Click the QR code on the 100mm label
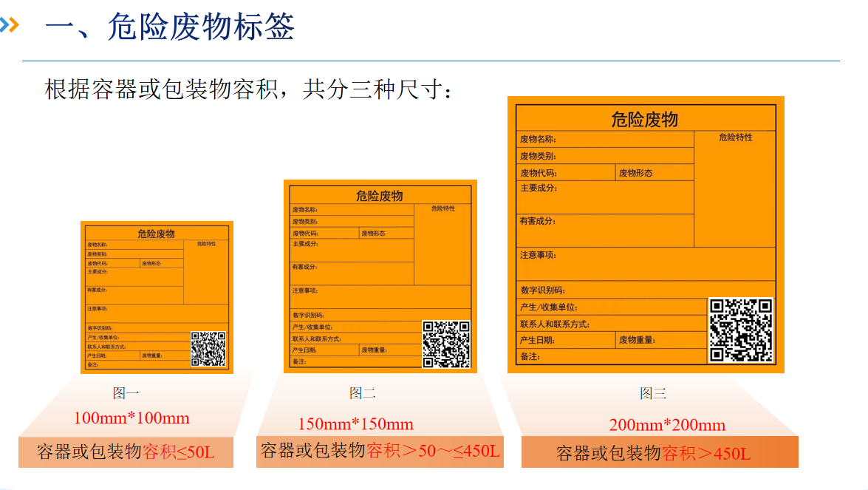Screen dimensions: 868x490 coord(208,349)
